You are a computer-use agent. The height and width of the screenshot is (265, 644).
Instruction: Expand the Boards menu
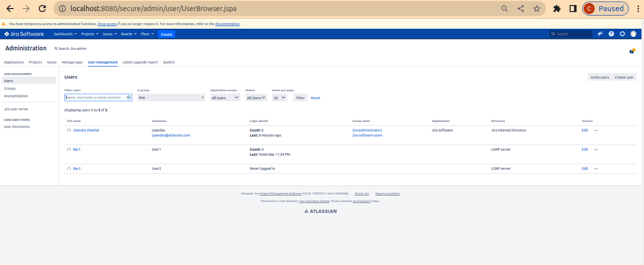point(128,34)
